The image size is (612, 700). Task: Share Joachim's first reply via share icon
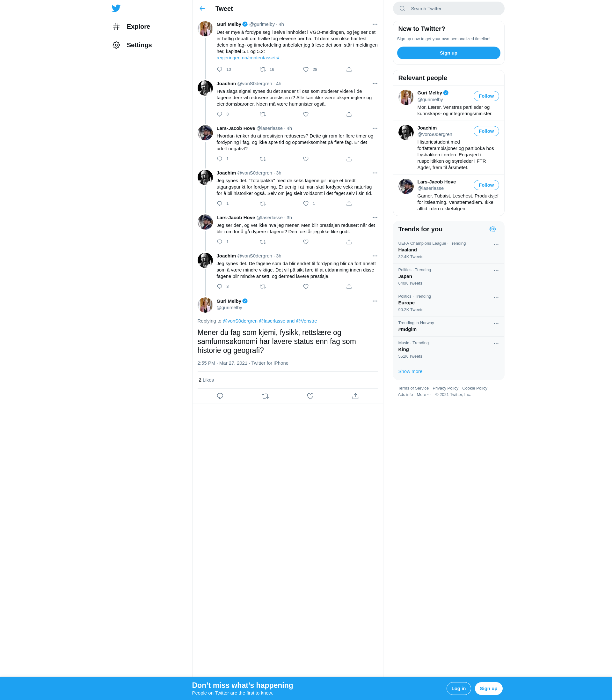(x=349, y=114)
